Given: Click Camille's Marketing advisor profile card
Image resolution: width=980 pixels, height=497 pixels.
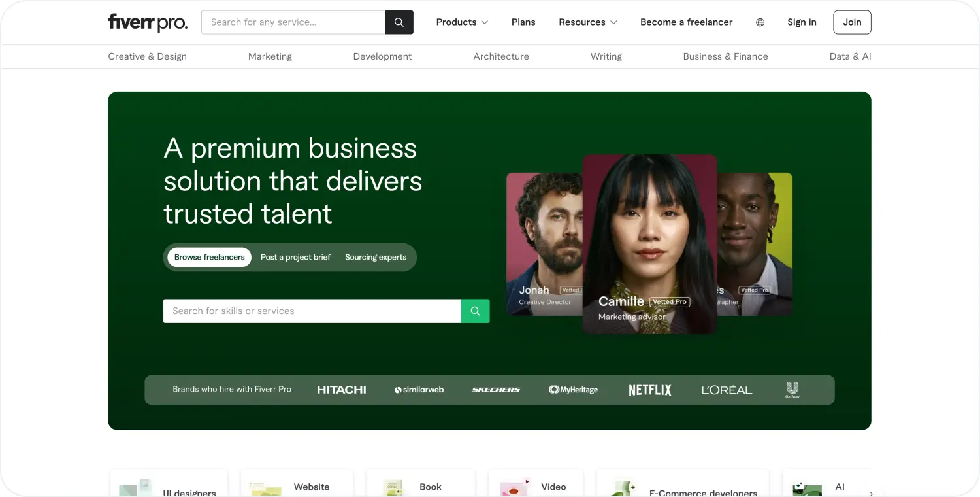Looking at the screenshot, I should tap(650, 244).
